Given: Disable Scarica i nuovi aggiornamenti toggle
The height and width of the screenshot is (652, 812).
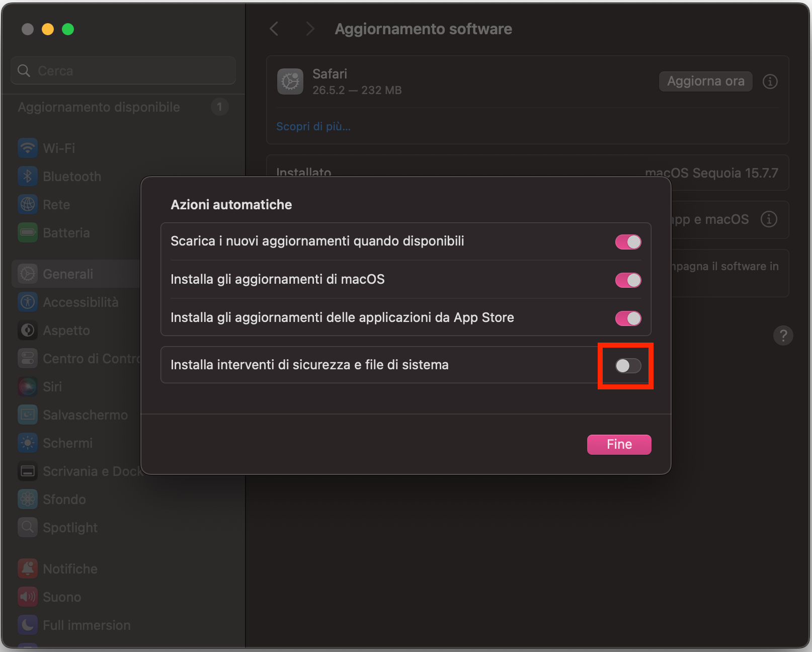Looking at the screenshot, I should click(628, 242).
